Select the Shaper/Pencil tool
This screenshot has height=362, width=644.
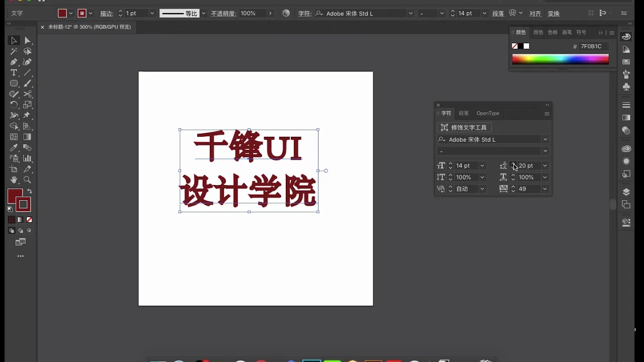(14, 94)
